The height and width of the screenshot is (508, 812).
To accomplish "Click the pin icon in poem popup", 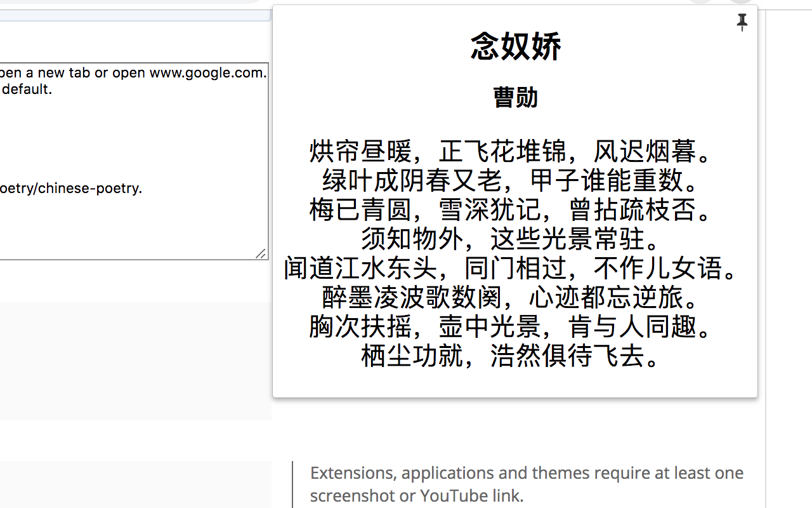I will tap(742, 22).
